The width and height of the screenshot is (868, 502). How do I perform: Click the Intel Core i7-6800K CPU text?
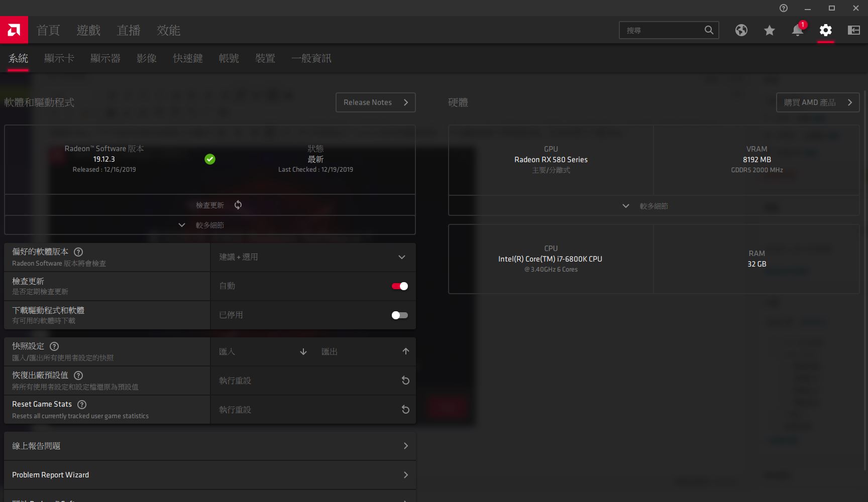coord(551,259)
